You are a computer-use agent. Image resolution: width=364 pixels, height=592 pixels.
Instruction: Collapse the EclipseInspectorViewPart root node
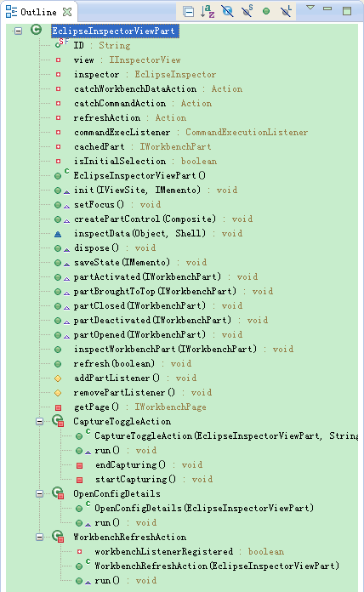(x=18, y=31)
